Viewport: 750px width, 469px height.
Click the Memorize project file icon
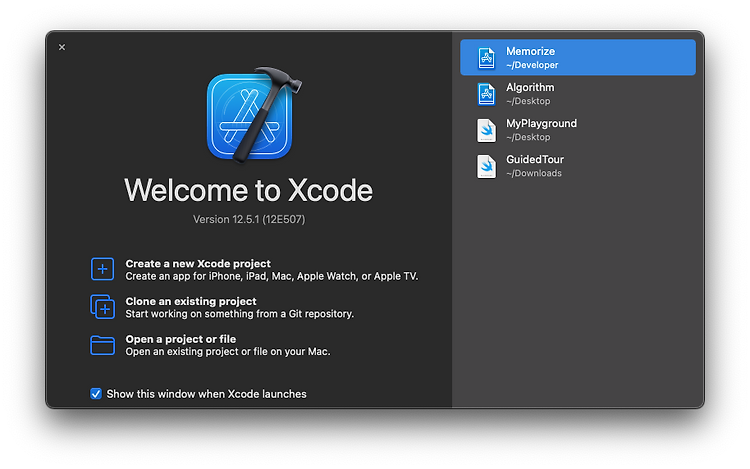click(x=486, y=58)
